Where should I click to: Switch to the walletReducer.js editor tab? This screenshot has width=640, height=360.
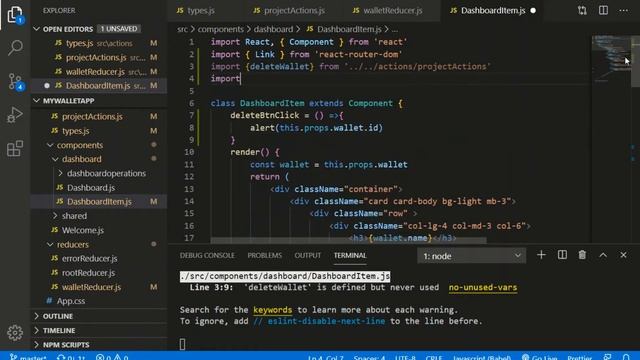pos(388,11)
